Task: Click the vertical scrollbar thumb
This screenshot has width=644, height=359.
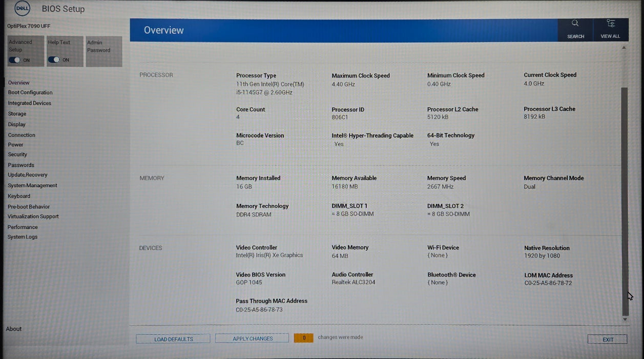Action: tap(625, 202)
